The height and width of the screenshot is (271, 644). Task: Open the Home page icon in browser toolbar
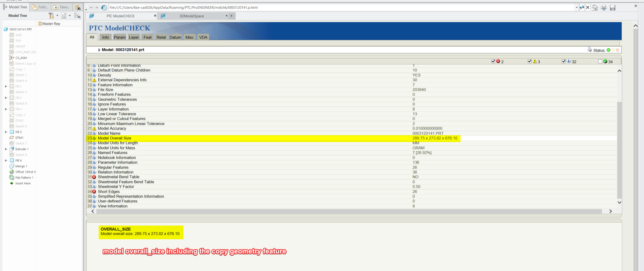(595, 7)
